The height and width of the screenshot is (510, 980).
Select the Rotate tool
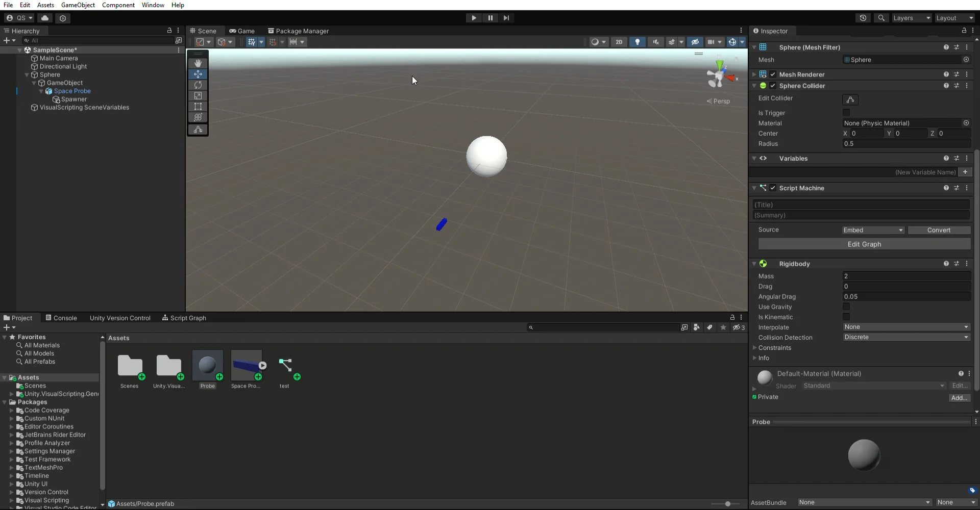(x=198, y=85)
